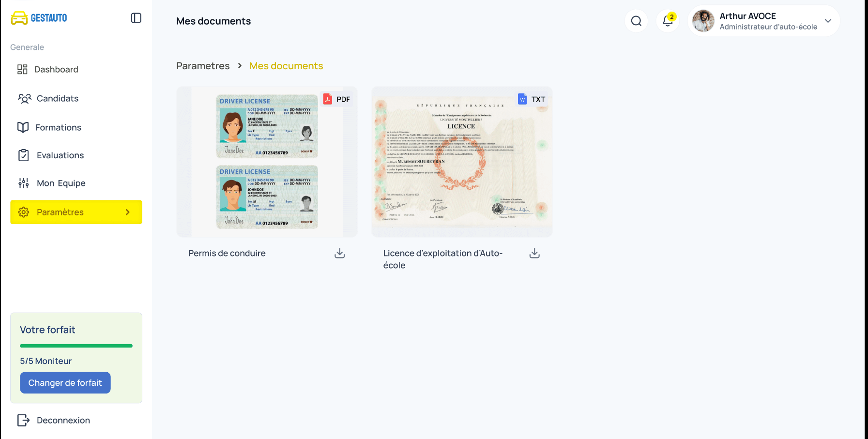Click the Changer de forfait button
Viewport: 868px width, 439px height.
[x=65, y=382]
